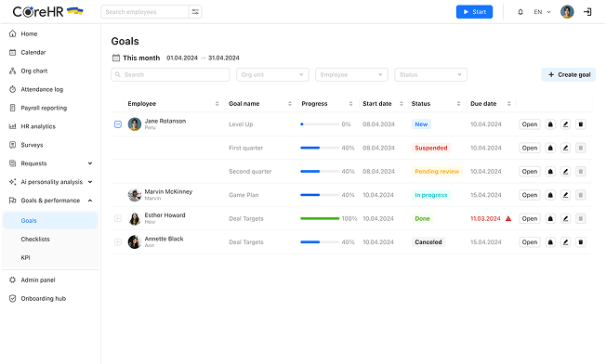
Task: Open Calendar in the sidebar
Action: pyautogui.click(x=50, y=52)
